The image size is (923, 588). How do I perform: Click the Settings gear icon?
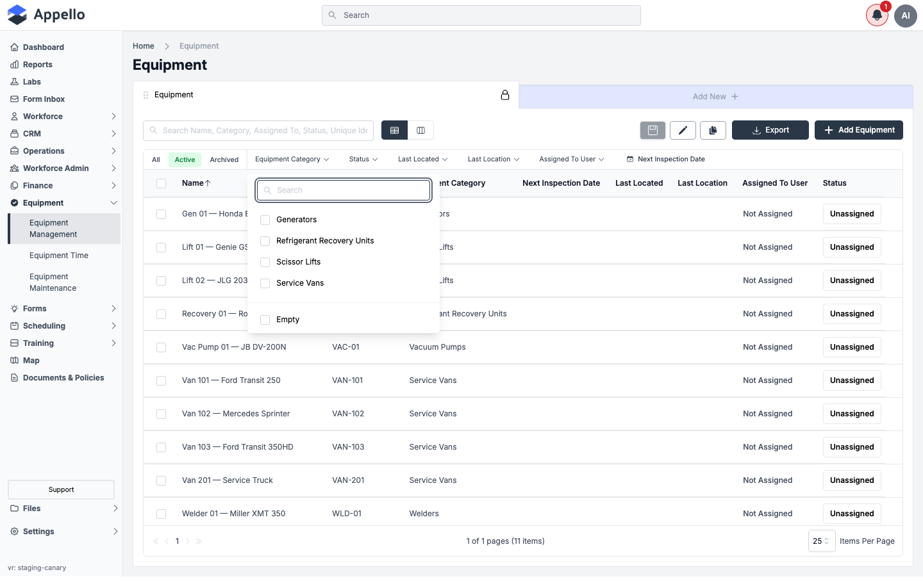pos(15,532)
